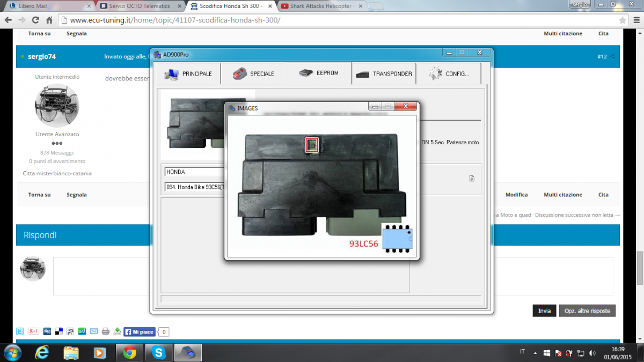Screen dimensions: 644x362
Task: Show hidden system tray icons
Action: coord(535,353)
